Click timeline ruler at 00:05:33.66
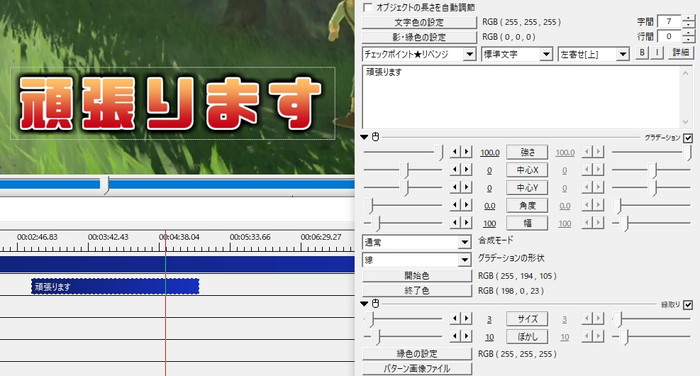The width and height of the screenshot is (700, 376). point(250,237)
